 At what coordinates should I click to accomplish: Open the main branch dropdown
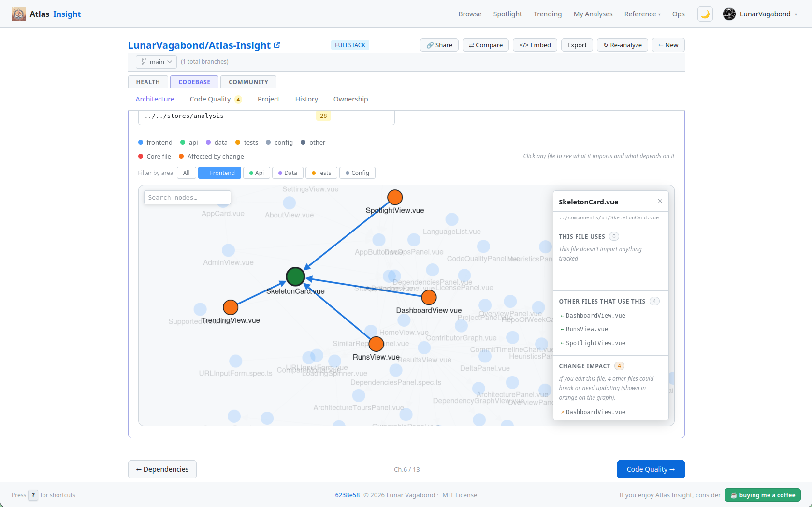pos(157,62)
